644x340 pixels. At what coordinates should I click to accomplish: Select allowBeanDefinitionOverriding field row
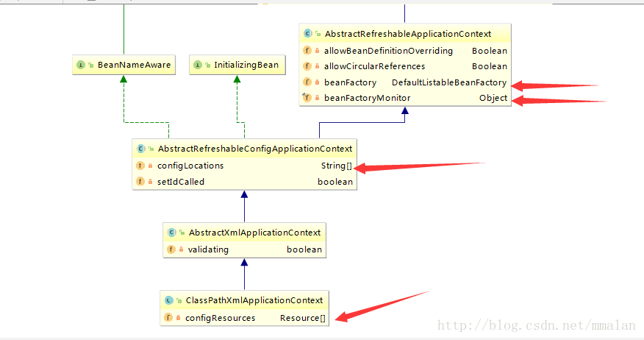(x=405, y=51)
